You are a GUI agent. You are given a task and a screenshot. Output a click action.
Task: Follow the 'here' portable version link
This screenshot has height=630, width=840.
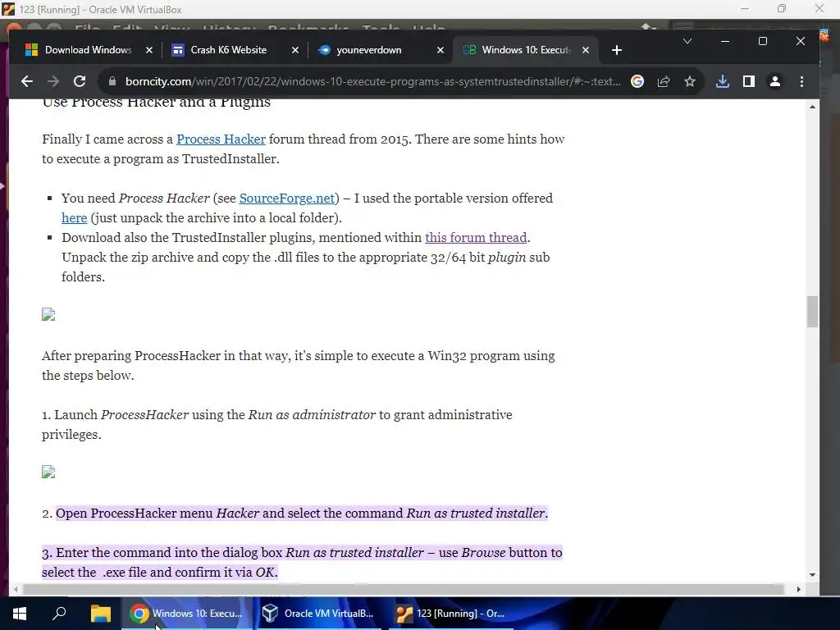tap(75, 218)
